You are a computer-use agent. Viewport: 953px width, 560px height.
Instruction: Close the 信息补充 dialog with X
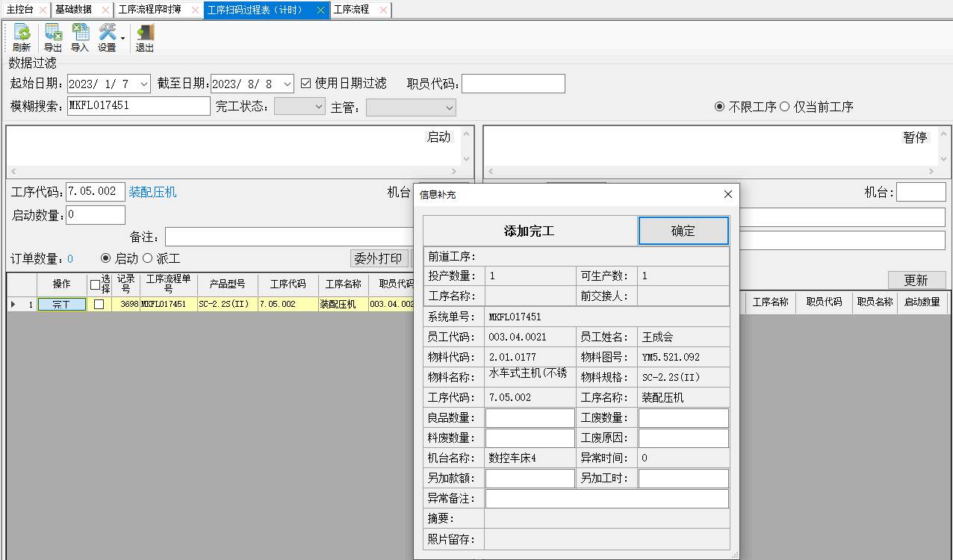728,195
